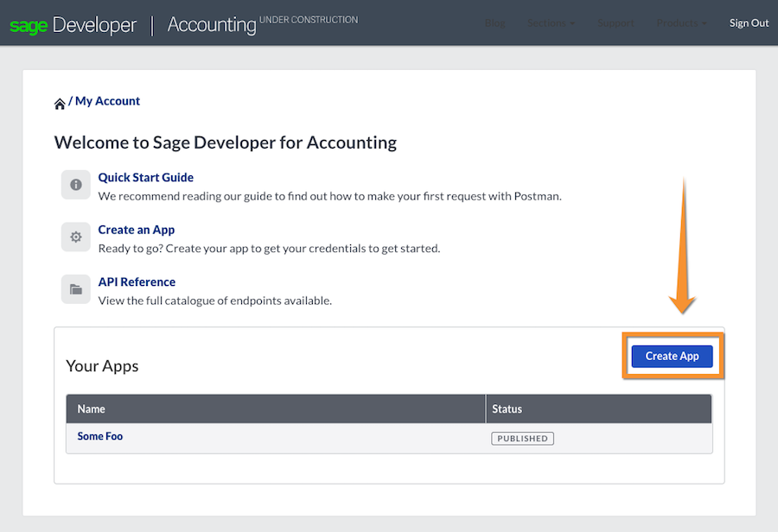Image resolution: width=778 pixels, height=532 pixels.
Task: Click the endpoints catalogue description text
Action: pyautogui.click(x=215, y=301)
